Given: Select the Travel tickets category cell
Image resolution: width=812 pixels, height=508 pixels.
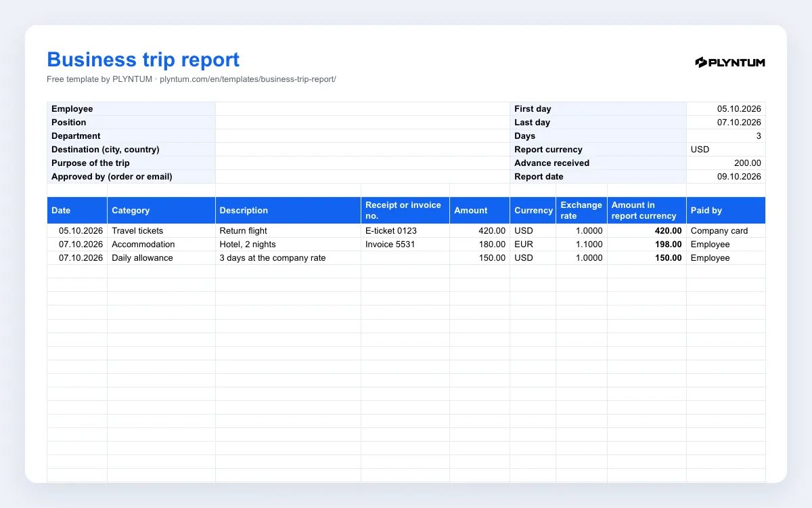Looking at the screenshot, I should pyautogui.click(x=162, y=231).
